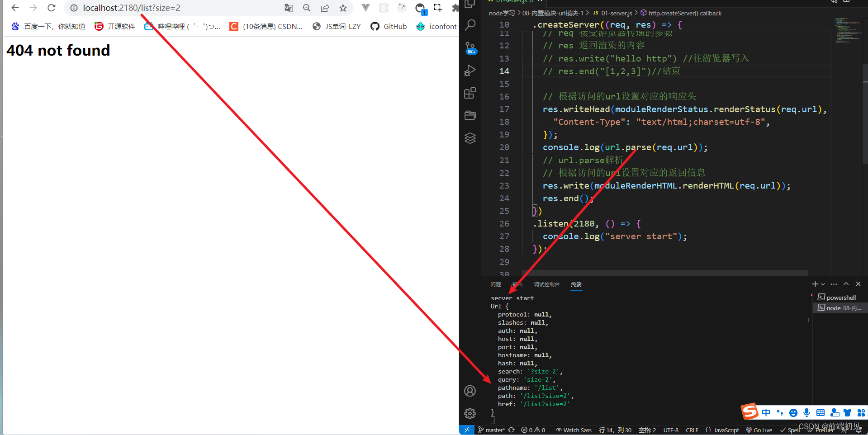868x435 pixels.
Task: Maximize the terminal panel
Action: (846, 284)
